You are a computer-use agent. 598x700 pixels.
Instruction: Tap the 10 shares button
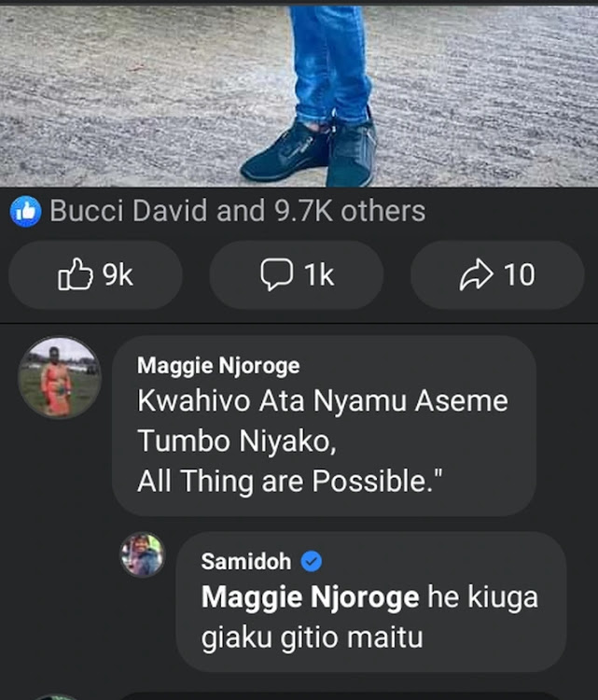pyautogui.click(x=497, y=274)
